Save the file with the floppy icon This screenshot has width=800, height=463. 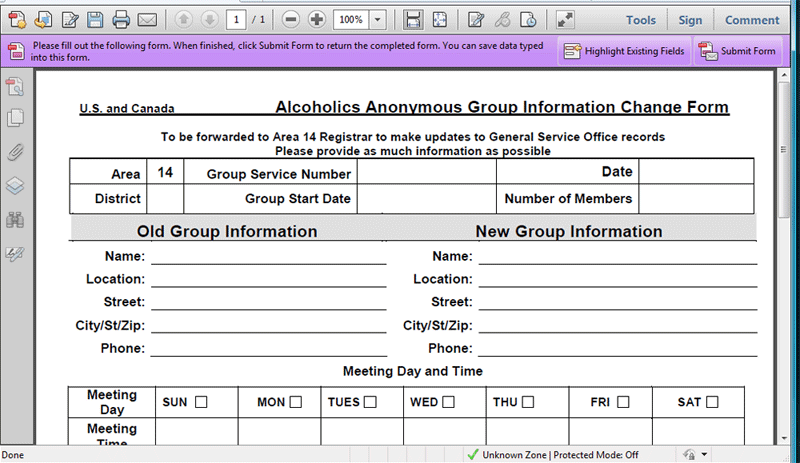(x=95, y=20)
